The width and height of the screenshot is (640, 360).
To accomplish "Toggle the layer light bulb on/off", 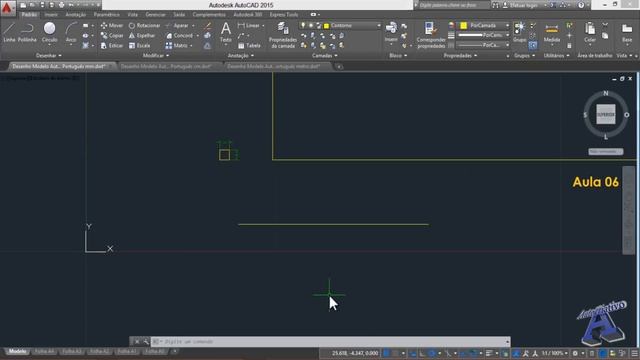I will (x=303, y=25).
